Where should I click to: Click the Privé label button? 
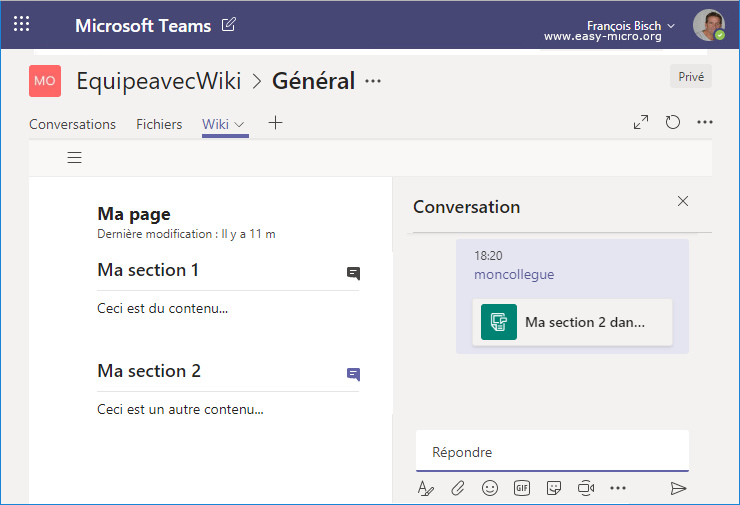(691, 76)
